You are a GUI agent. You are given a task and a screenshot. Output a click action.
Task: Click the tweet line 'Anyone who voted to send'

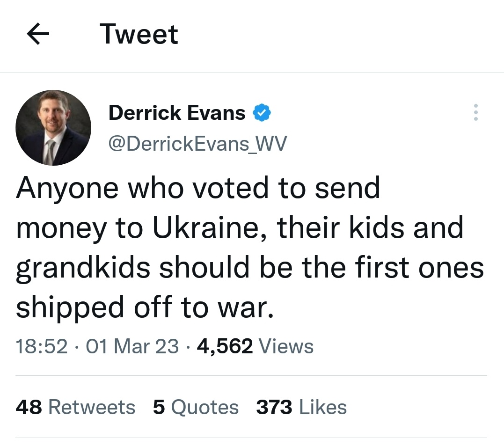[x=198, y=188]
